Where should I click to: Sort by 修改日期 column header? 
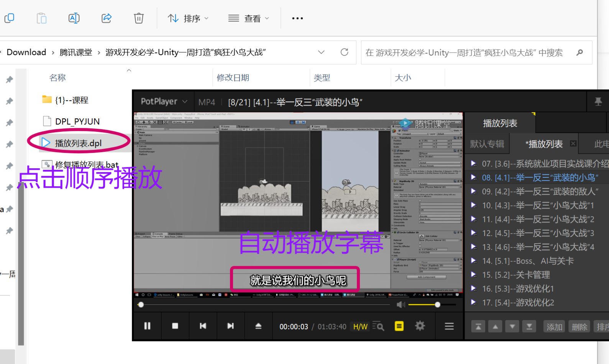pyautogui.click(x=233, y=78)
